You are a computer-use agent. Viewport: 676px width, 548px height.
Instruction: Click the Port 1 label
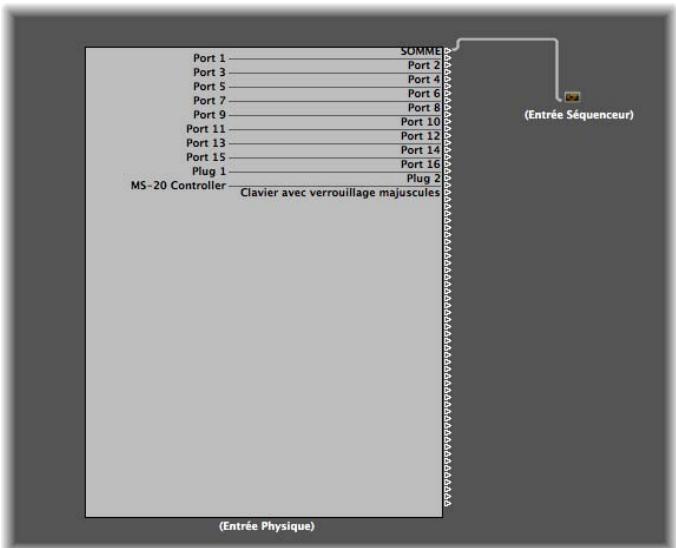pyautogui.click(x=209, y=58)
